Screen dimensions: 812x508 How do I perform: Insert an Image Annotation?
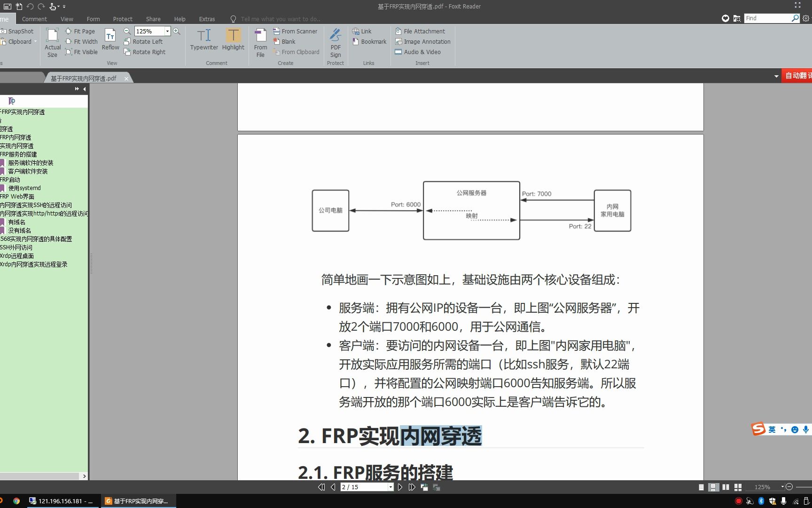[x=423, y=41]
